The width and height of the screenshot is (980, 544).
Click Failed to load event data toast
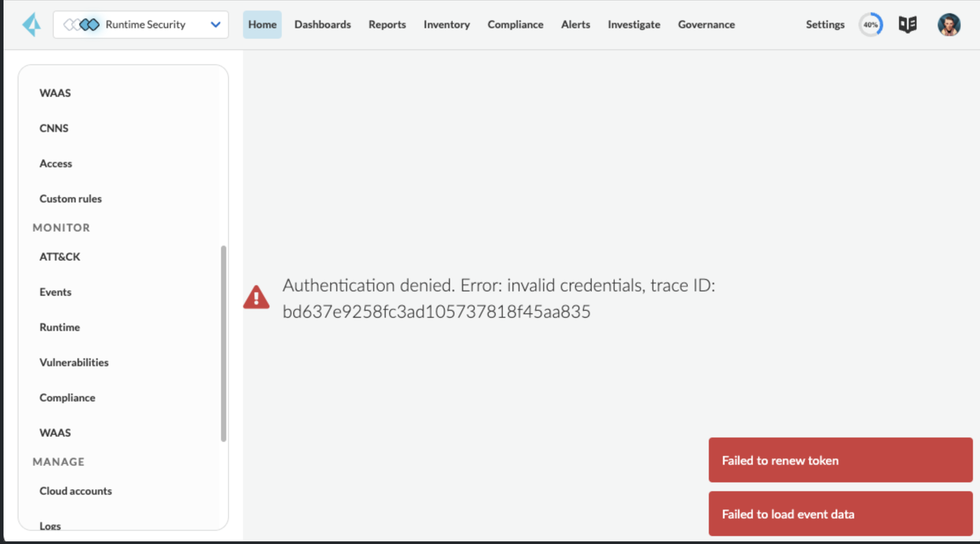tap(840, 514)
